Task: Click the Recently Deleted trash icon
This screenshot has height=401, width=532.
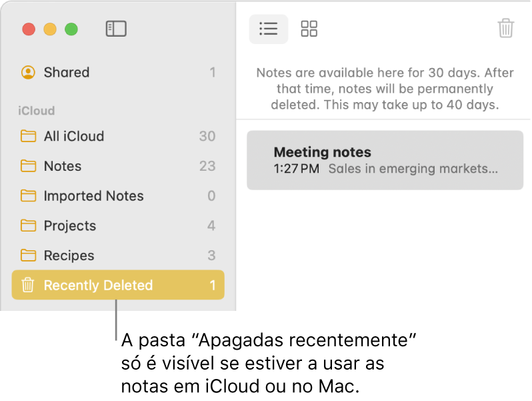Action: coord(28,286)
